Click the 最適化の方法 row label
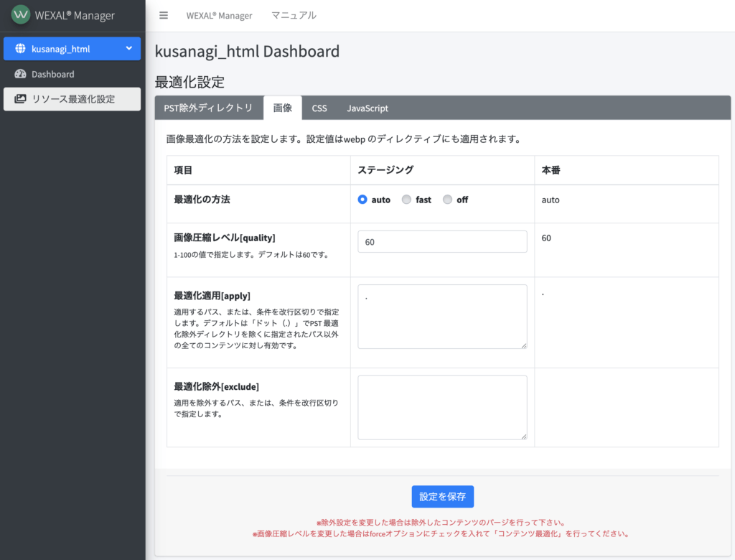Image resolution: width=735 pixels, height=560 pixels. tap(202, 200)
